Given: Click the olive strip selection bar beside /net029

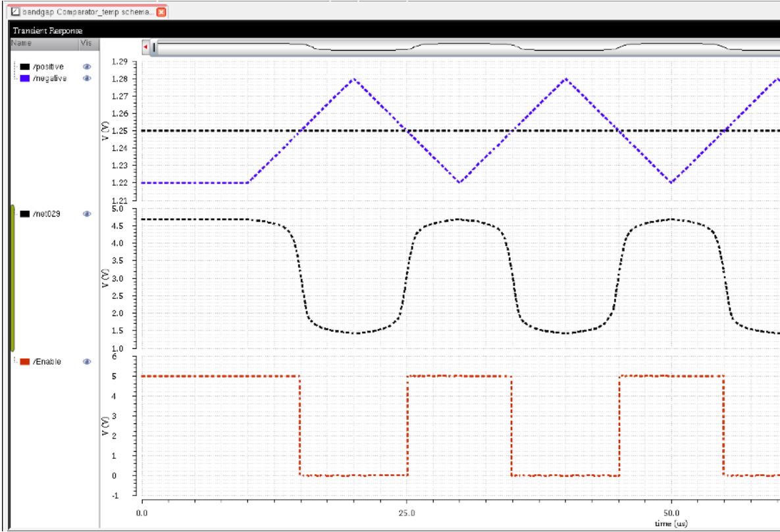Looking at the screenshot, I should (x=12, y=278).
